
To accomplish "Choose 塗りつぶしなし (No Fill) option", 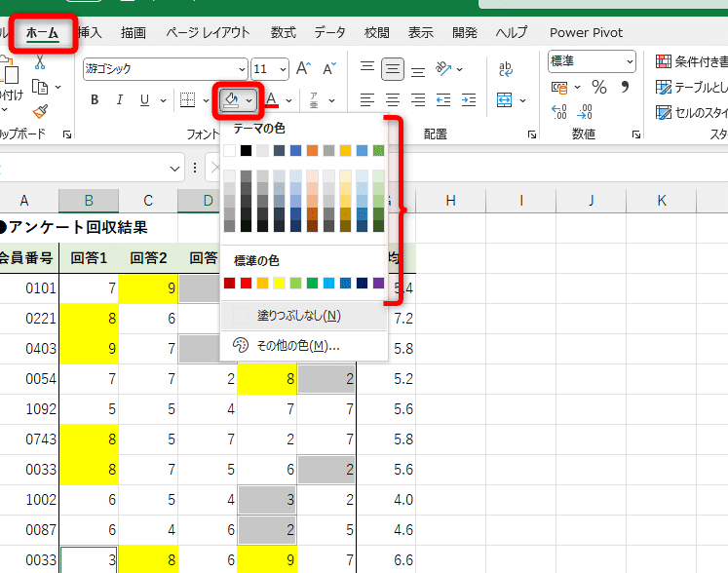I will [x=299, y=315].
